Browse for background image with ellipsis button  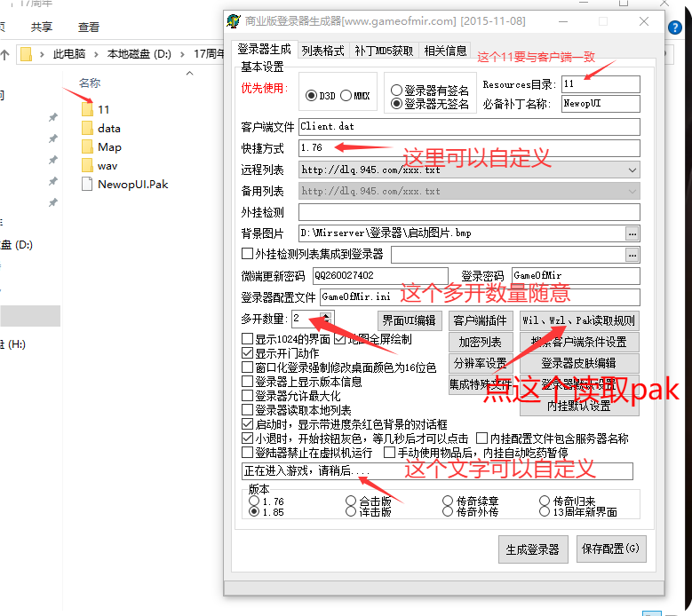(632, 233)
